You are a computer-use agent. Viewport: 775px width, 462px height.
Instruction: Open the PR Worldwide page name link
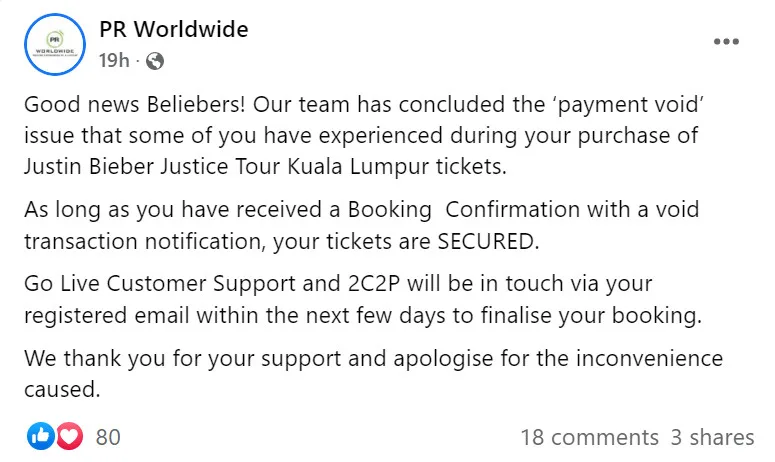click(x=174, y=29)
